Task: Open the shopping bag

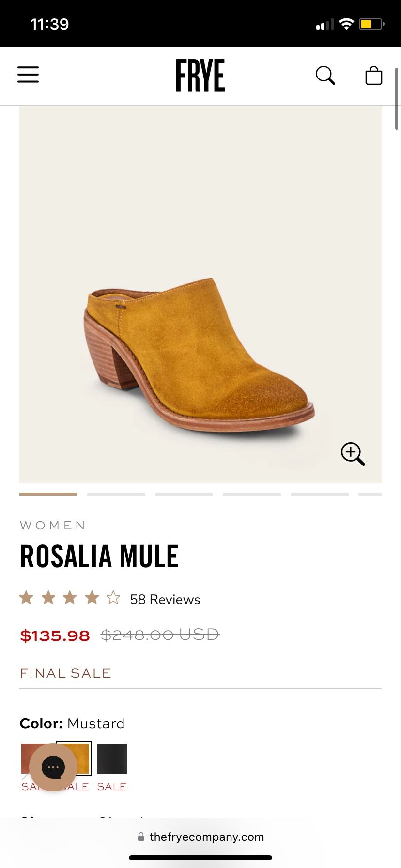Action: pyautogui.click(x=373, y=76)
